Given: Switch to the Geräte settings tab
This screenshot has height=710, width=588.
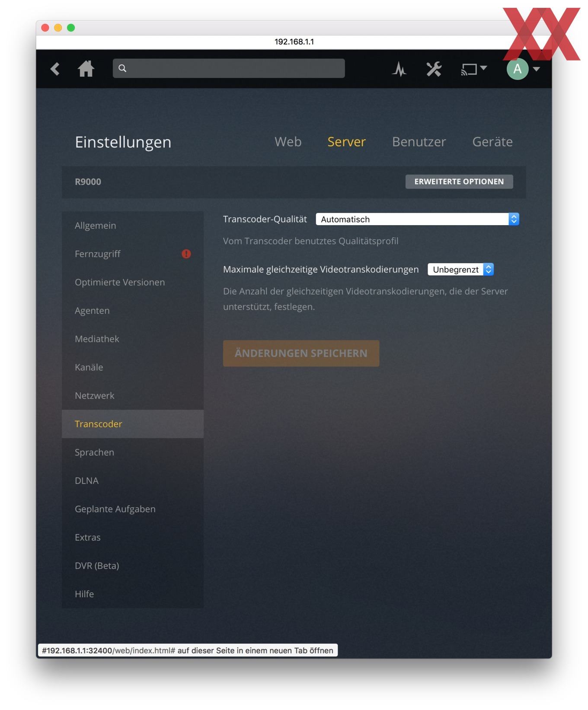Looking at the screenshot, I should tap(492, 142).
